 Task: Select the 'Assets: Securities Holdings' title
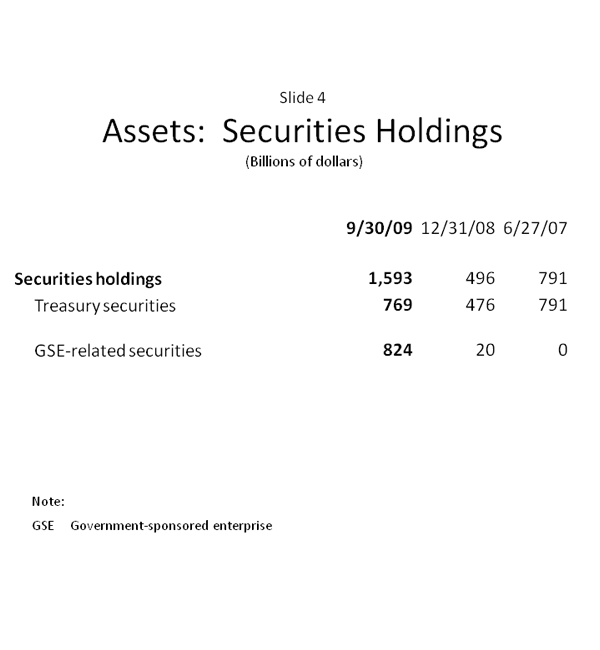click(302, 132)
